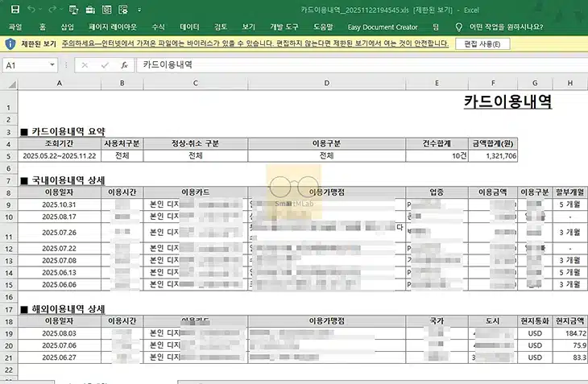588x384 pixels.
Task: Click the Enter checkmark icon in formula bar
Action: [105, 65]
